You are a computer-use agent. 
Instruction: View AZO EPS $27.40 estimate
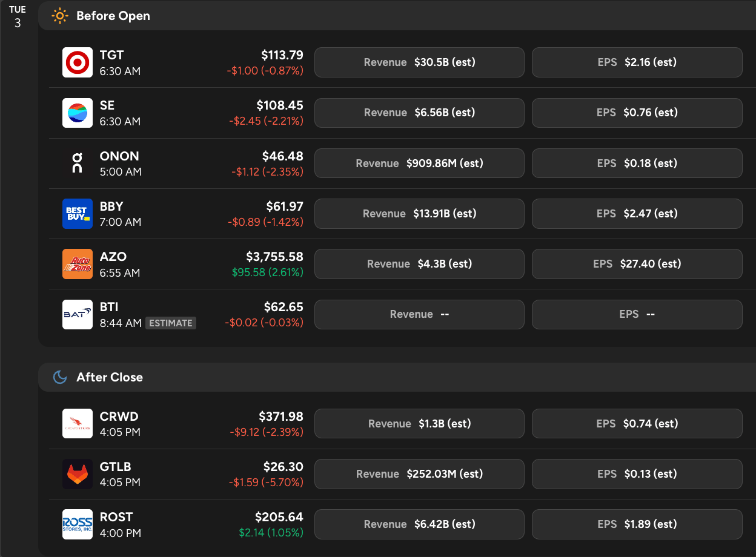click(x=637, y=264)
